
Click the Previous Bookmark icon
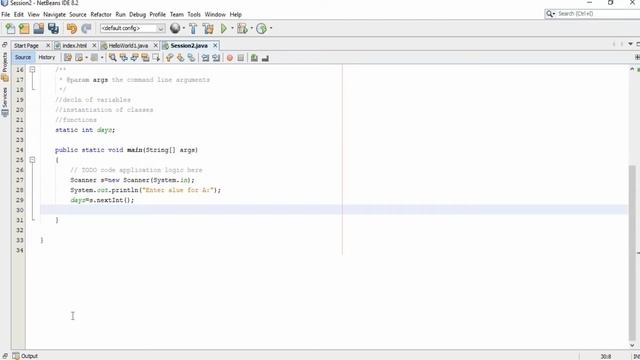click(169, 58)
